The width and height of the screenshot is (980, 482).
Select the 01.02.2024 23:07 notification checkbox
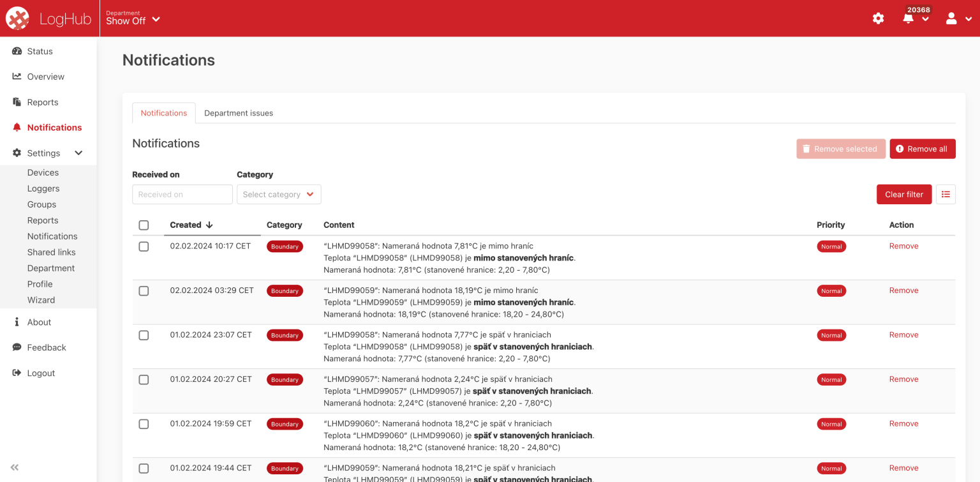pos(144,335)
